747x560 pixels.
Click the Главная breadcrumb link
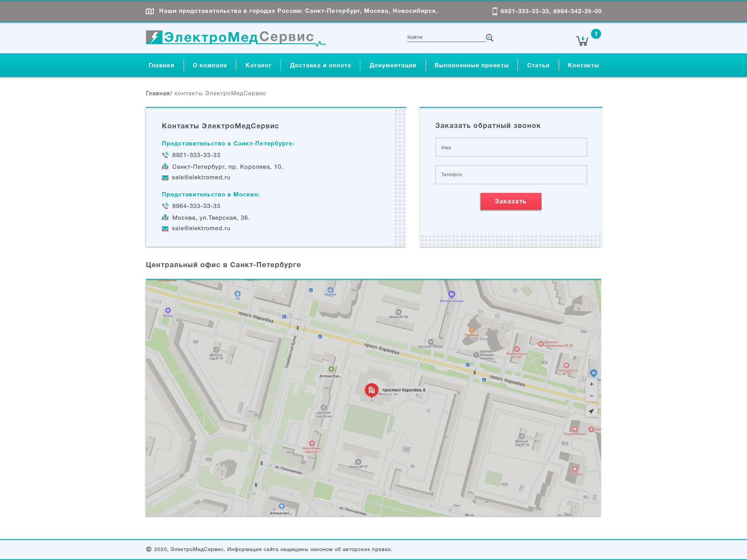[x=158, y=93]
